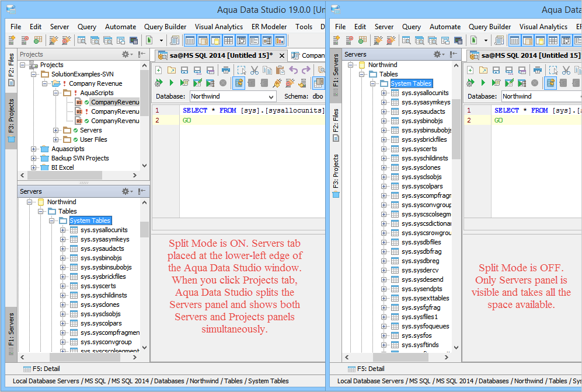Collapse System Tables node in left window
This screenshot has width=582, height=392.
coord(51,220)
